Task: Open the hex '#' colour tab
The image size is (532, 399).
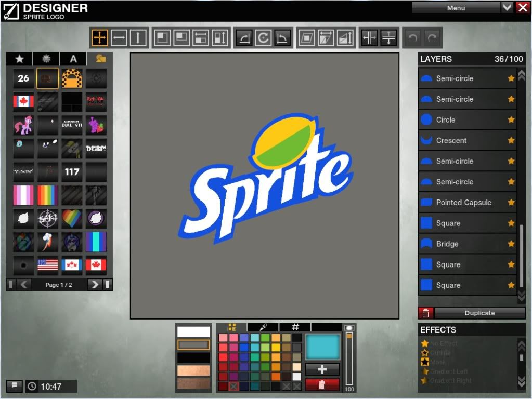Action: [x=295, y=327]
